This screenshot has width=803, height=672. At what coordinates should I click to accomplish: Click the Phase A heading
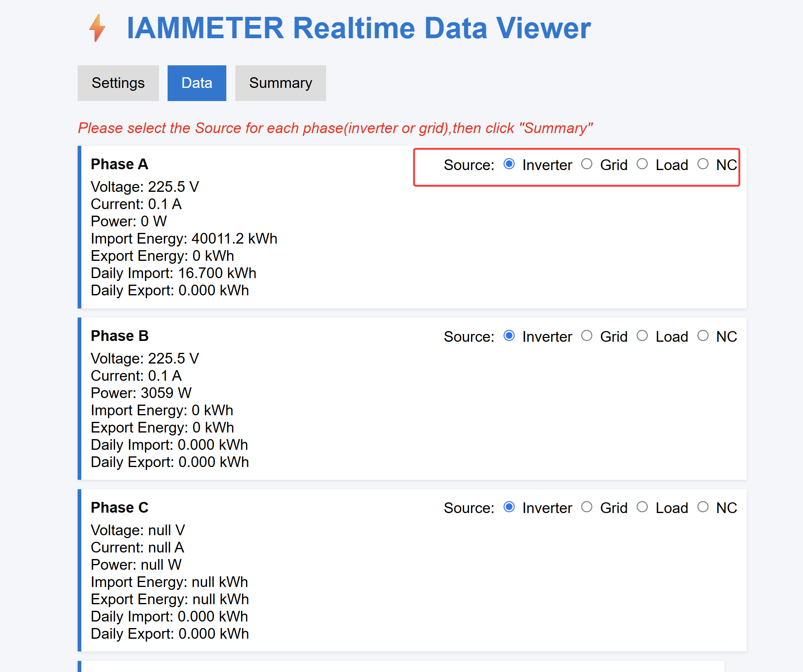[x=119, y=164]
